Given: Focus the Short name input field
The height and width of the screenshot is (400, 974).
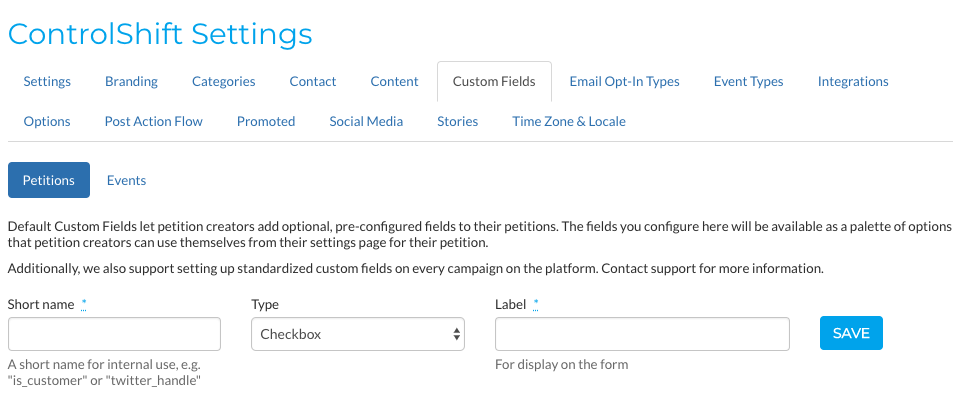Looking at the screenshot, I should coord(114,334).
